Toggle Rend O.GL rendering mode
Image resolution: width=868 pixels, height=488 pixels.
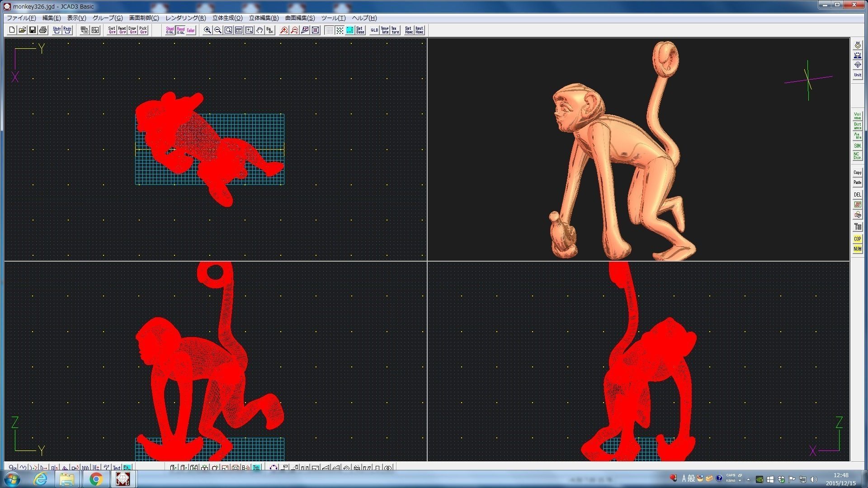180,30
